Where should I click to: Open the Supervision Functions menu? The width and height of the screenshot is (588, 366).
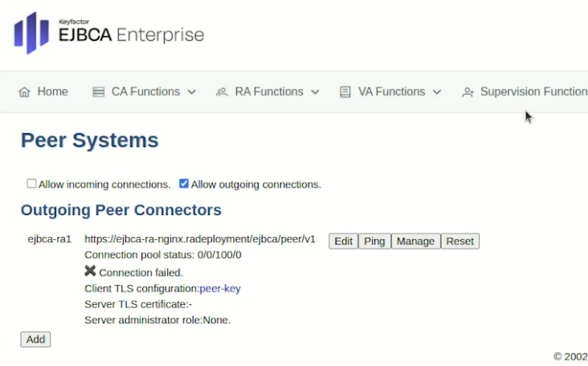[x=533, y=92]
